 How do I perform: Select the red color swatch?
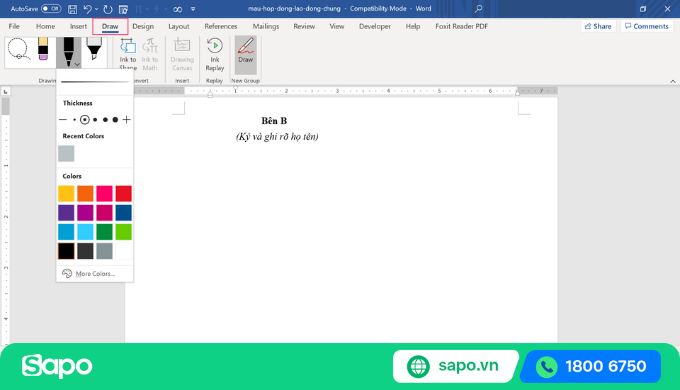point(124,193)
